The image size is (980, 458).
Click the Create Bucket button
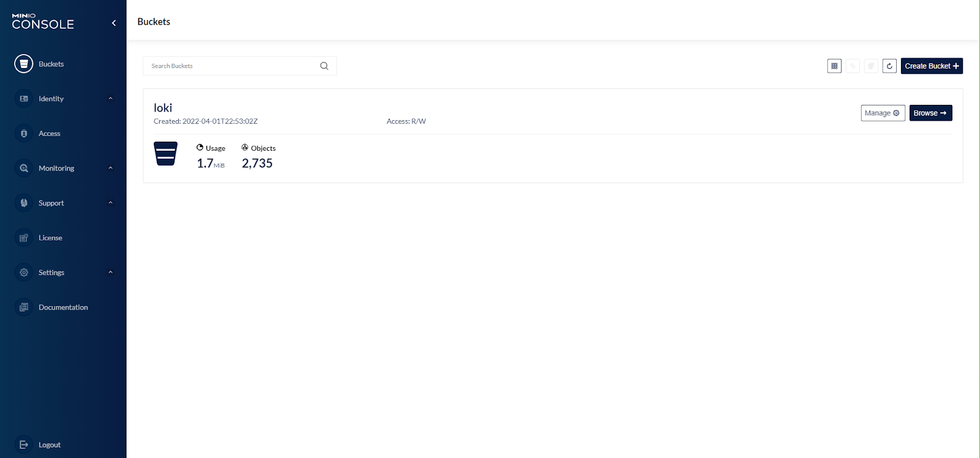pyautogui.click(x=931, y=66)
